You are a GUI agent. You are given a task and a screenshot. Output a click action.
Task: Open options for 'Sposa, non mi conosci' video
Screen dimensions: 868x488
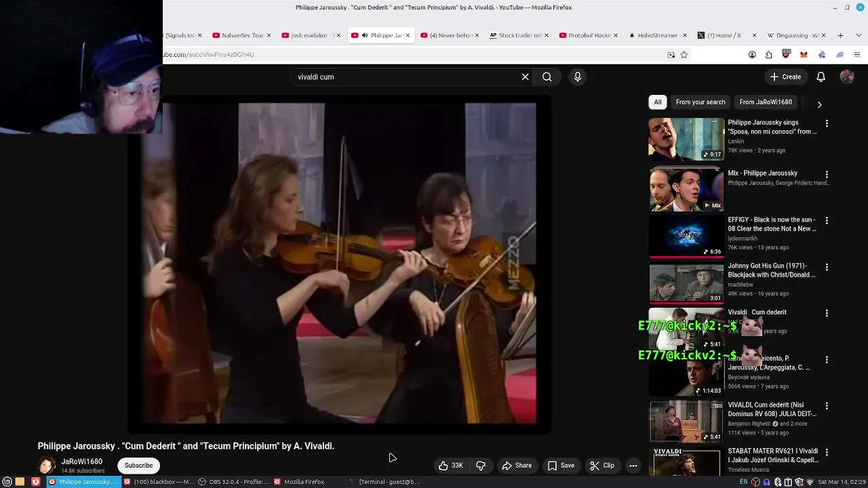827,123
